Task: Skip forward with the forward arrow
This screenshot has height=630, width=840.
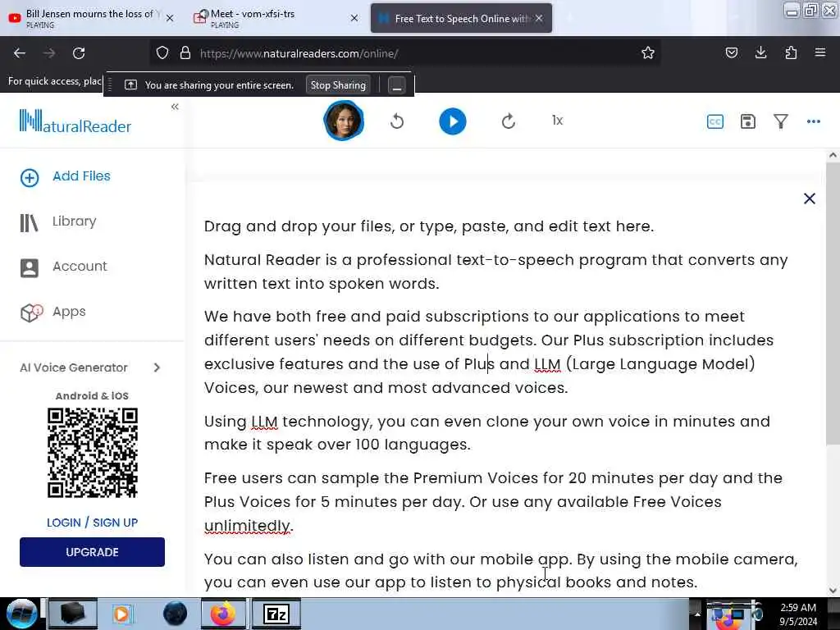Action: point(509,121)
